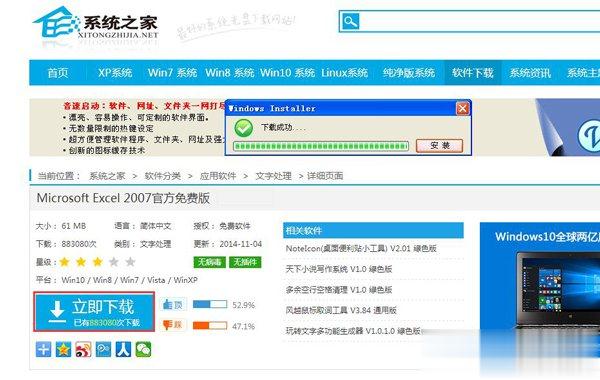Click 文字处理 breadcrumb link

[274, 176]
